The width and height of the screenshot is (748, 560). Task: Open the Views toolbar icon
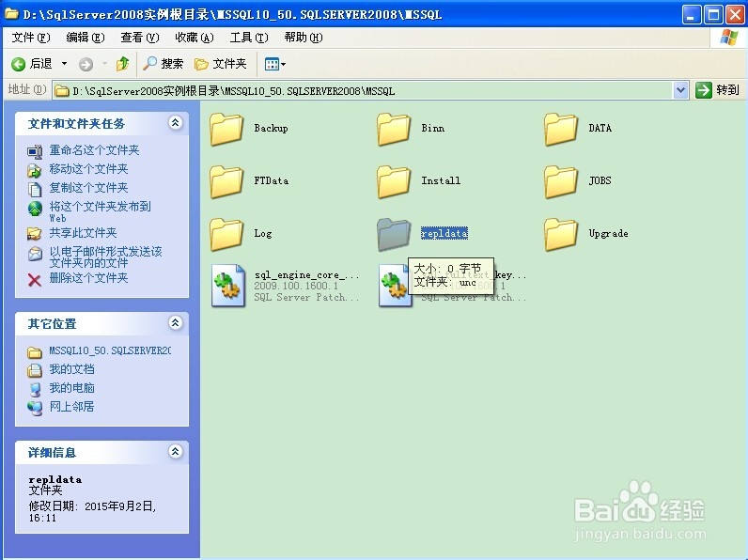(x=274, y=64)
